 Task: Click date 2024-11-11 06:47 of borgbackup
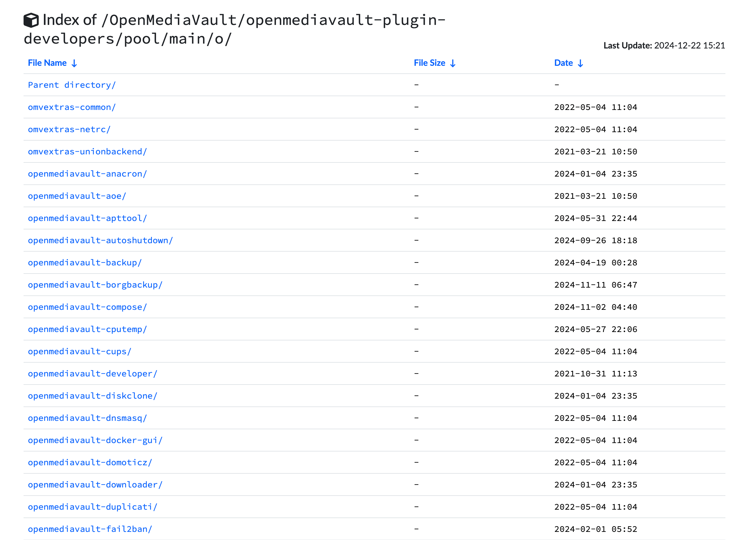596,285
